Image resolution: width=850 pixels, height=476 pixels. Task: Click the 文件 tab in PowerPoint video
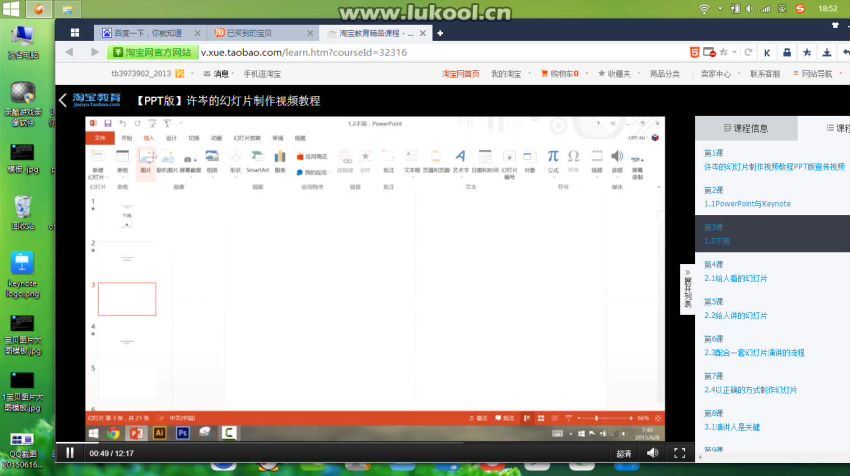point(100,138)
